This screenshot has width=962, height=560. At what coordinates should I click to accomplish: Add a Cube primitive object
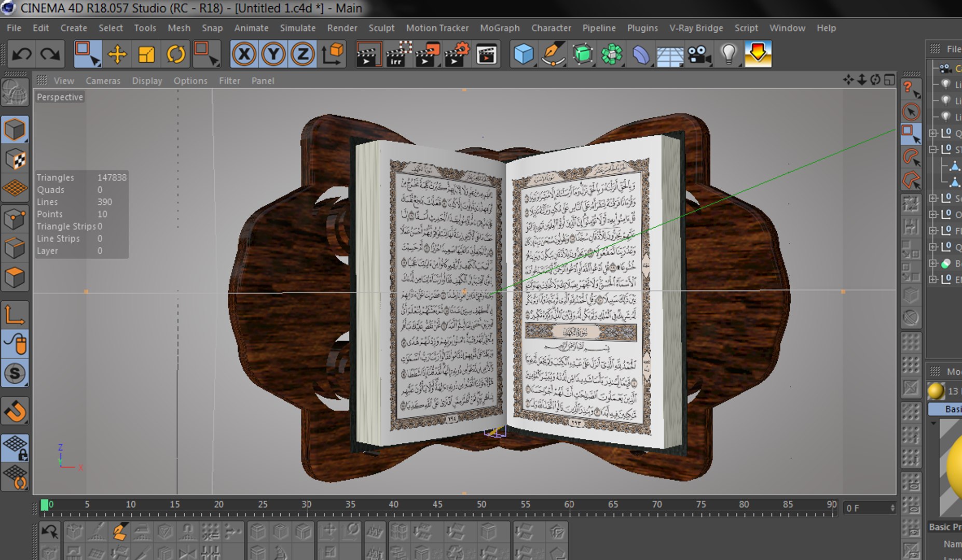click(x=524, y=54)
